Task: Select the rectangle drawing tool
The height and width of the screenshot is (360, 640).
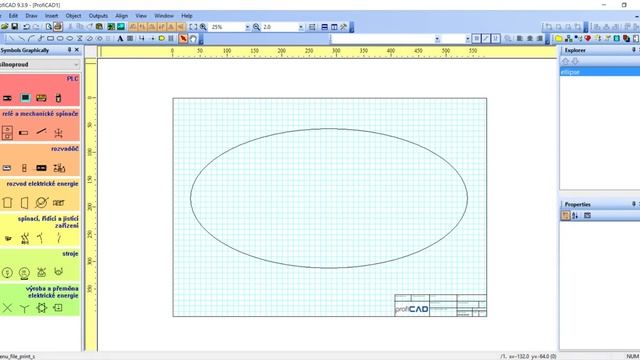Action: (x=50, y=39)
